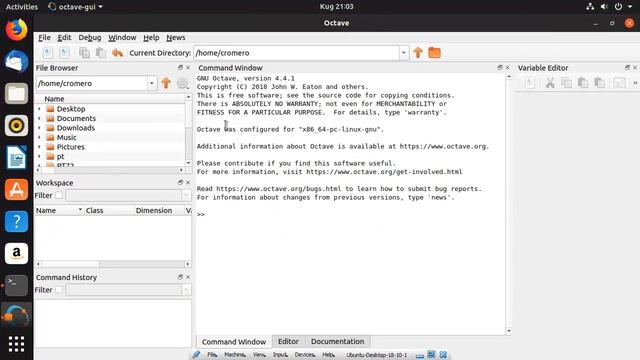
Task: Open the Workspace filter dropdown
Action: point(186,195)
